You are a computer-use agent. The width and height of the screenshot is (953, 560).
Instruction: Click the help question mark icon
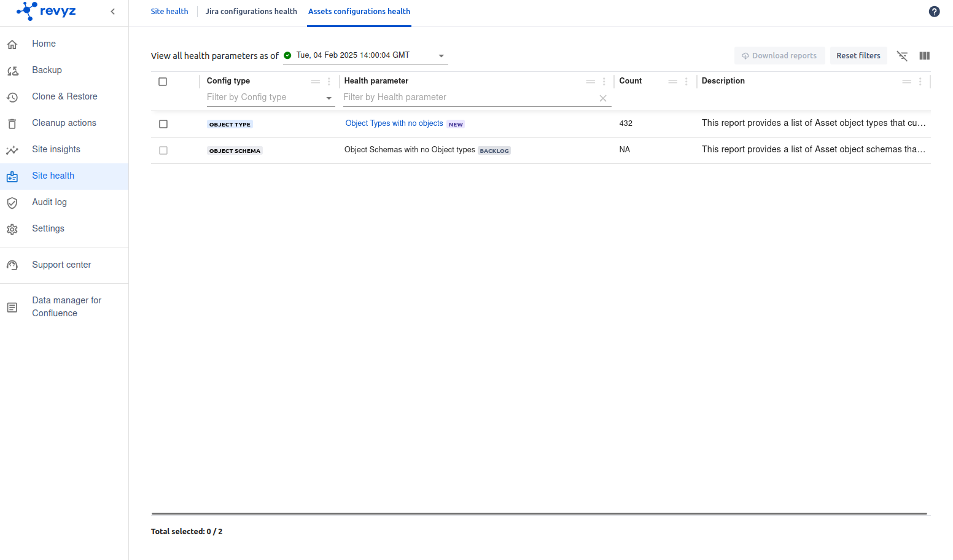tap(934, 12)
